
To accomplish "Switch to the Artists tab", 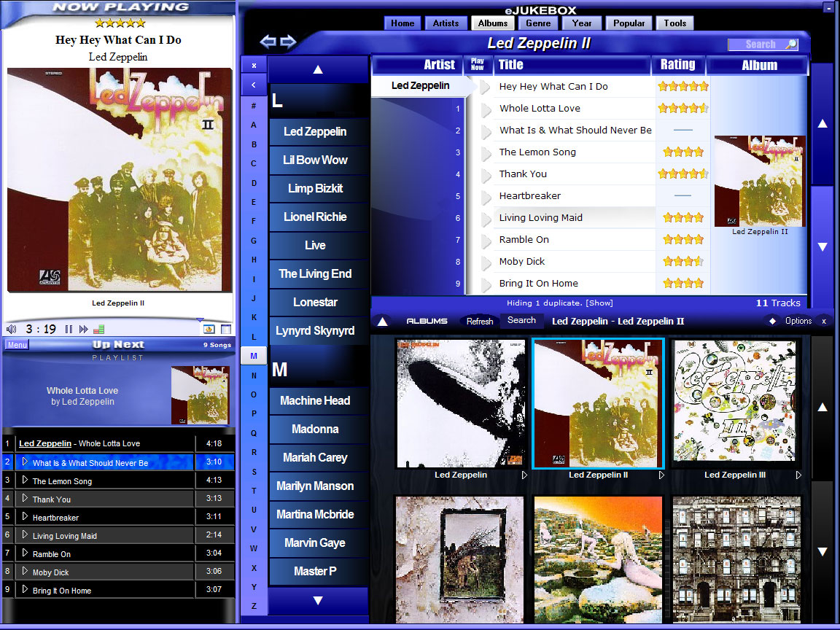I will coord(446,23).
